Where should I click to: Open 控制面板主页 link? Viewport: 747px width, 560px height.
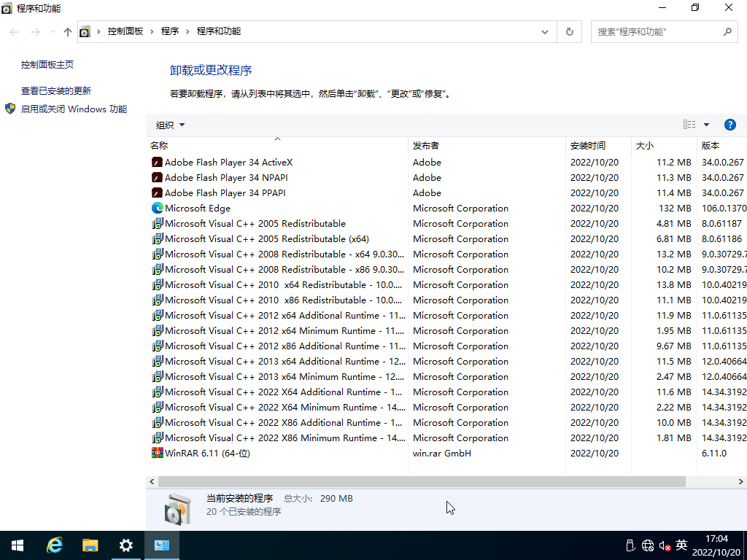pos(47,65)
